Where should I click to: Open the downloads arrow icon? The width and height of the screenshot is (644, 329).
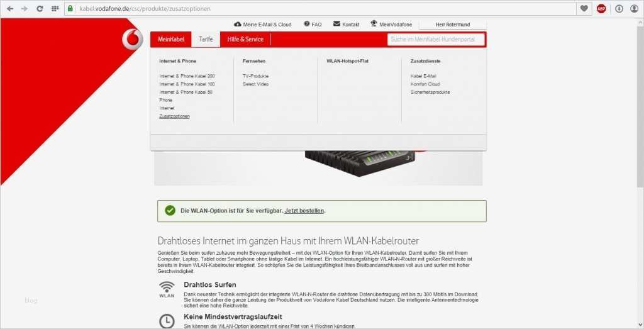coord(619,8)
